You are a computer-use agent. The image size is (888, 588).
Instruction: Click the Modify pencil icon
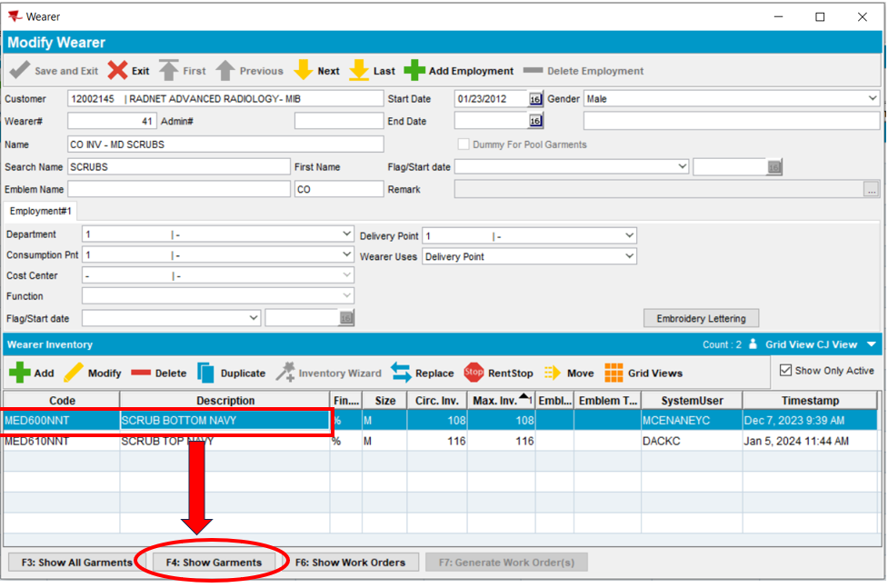[74, 373]
